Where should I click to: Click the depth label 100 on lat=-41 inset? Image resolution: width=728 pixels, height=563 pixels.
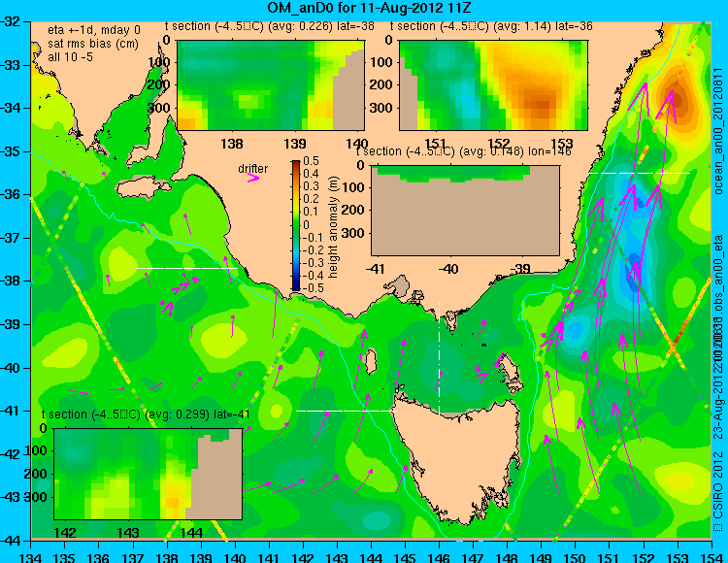37,450
